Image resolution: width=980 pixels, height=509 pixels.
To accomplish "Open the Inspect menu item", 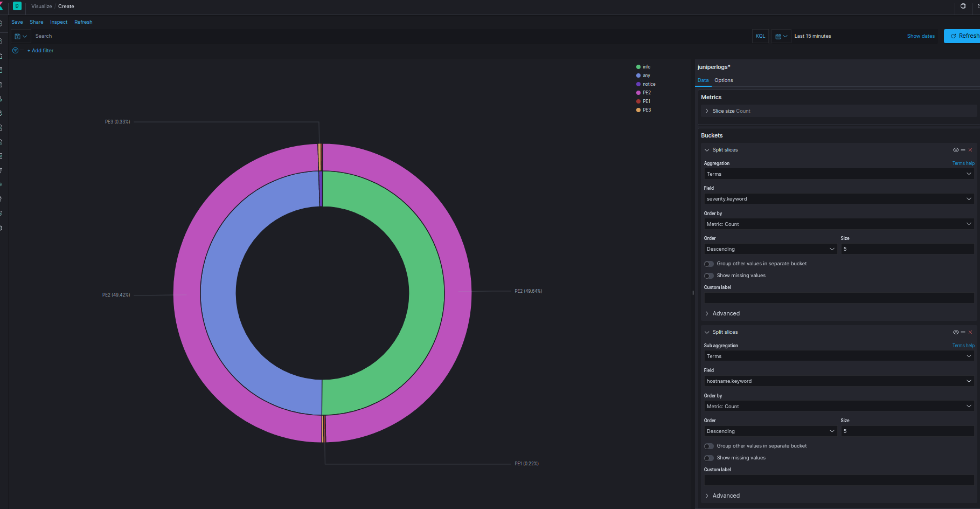I will (59, 22).
